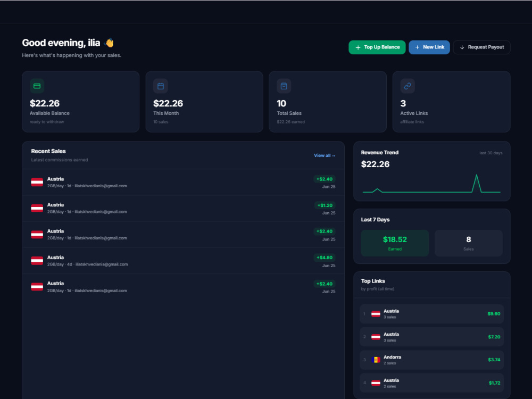Click the Top Up Balance button
The image size is (532, 399).
(x=377, y=47)
